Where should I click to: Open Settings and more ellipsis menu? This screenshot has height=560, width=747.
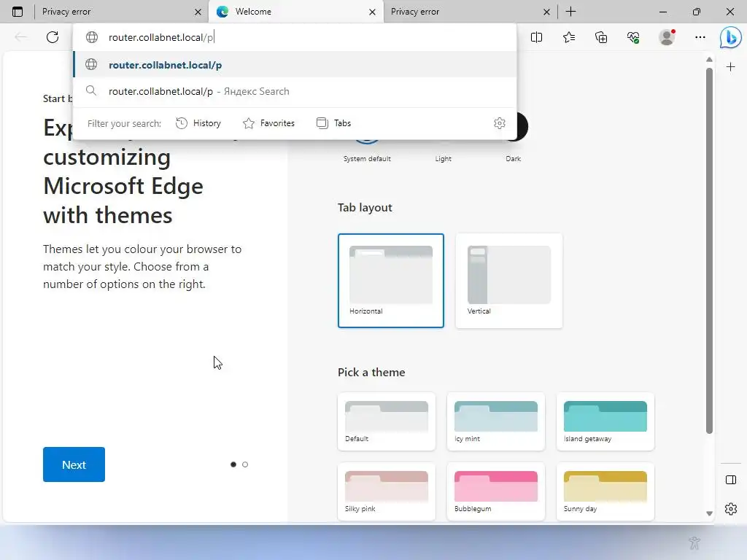[x=700, y=37]
